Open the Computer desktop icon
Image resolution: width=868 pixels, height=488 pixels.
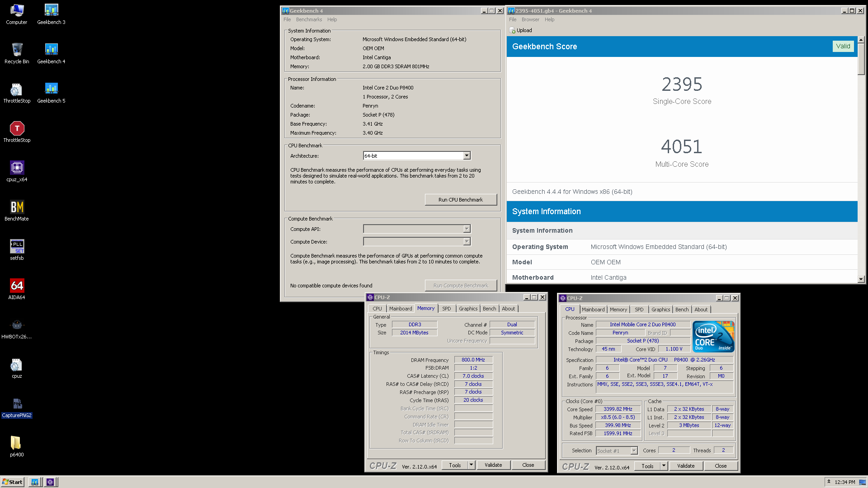pyautogui.click(x=17, y=14)
